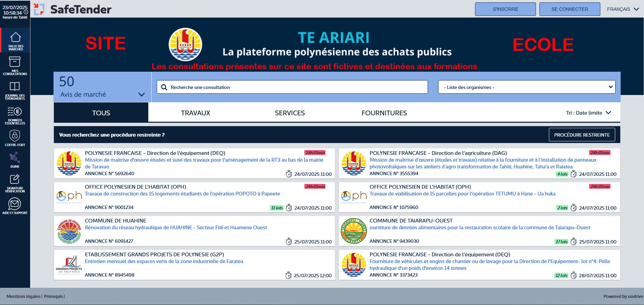Open TETUMU à Hane viabilisation consultation
The height and width of the screenshot is (305, 644).
click(463, 194)
